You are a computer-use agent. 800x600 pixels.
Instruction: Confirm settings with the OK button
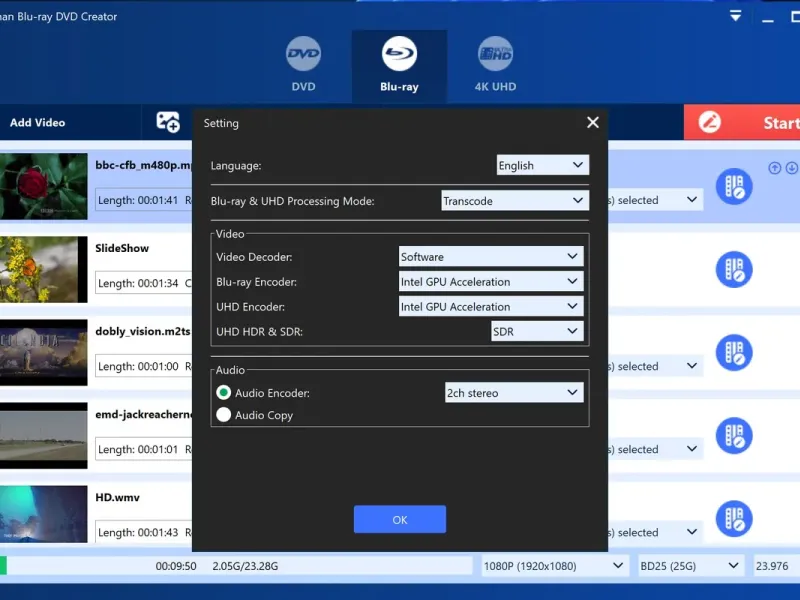tap(399, 519)
